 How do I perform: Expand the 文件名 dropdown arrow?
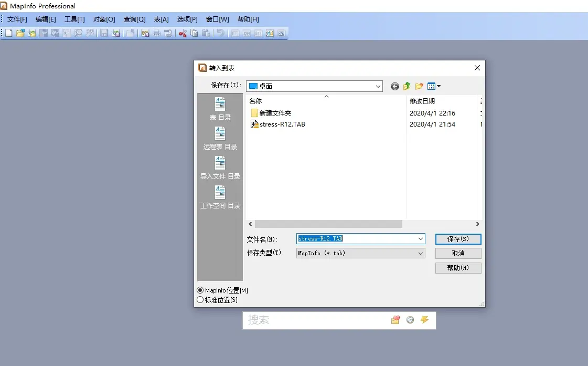(420, 239)
